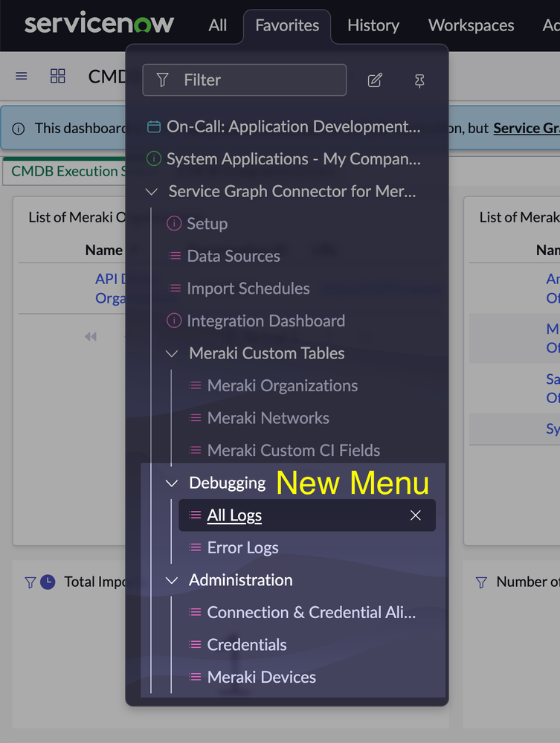
Task: Click the Filter input field
Action: pos(245,80)
